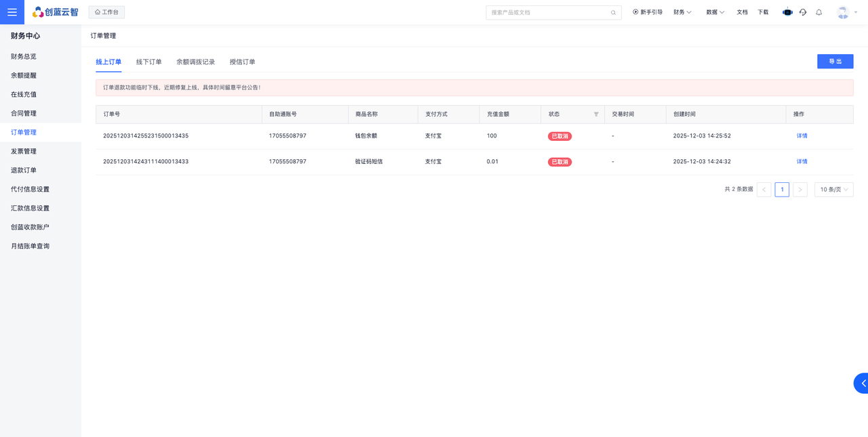Click the hamburger menu icon
The width and height of the screenshot is (868, 437).
(12, 12)
